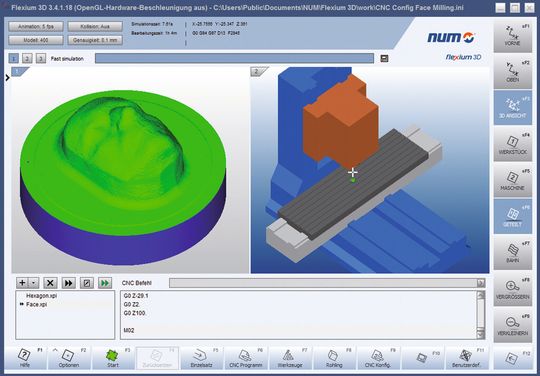Click the Modell: 400 button
The image size is (540, 376).
tap(36, 40)
